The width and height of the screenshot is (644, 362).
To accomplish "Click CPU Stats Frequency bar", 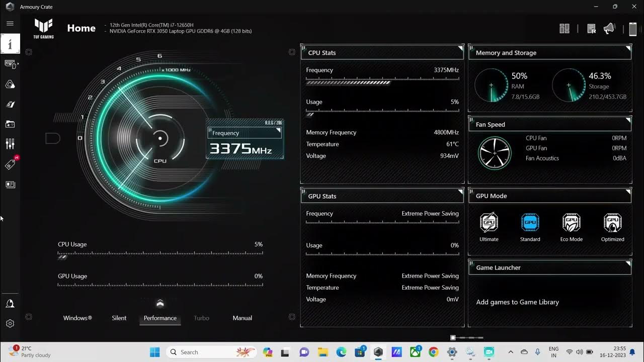I will pos(382,81).
